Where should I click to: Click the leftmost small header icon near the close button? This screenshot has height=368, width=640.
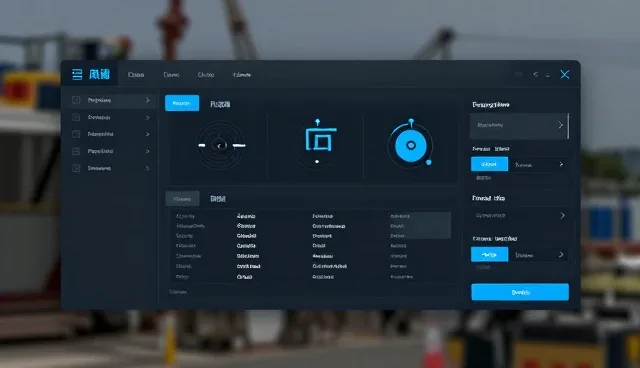point(518,75)
